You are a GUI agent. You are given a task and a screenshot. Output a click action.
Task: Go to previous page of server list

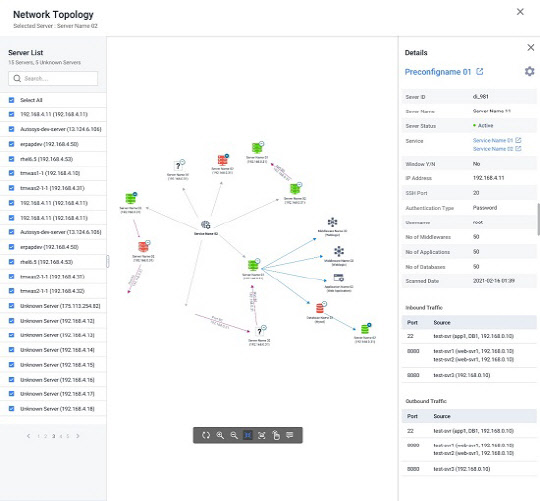coord(29,436)
